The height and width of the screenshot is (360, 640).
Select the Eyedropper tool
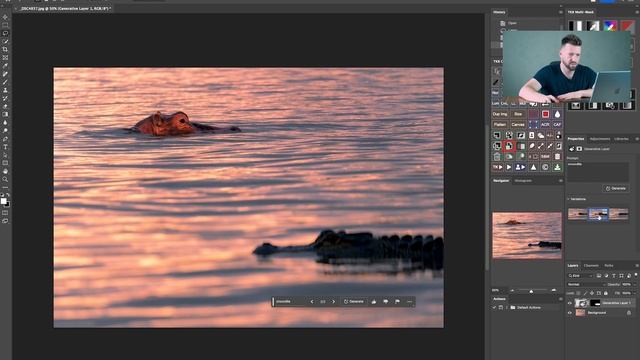click(x=5, y=66)
